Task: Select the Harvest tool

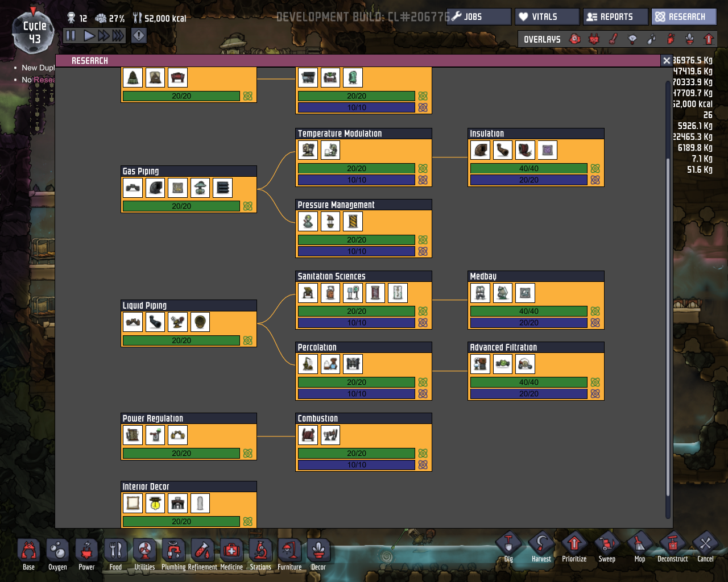Action: point(541,546)
